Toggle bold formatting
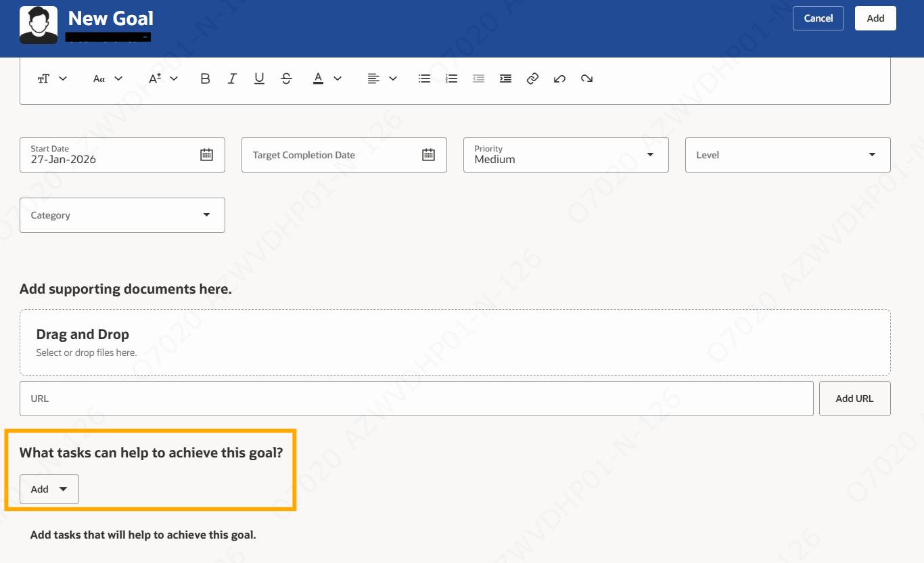The width and height of the screenshot is (924, 563). 206,78
